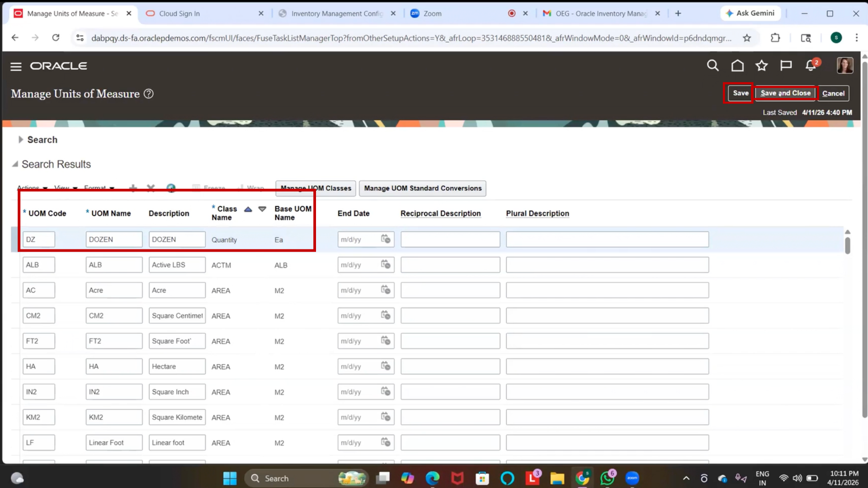
Task: Open End Date calendar for DZ row
Action: (386, 239)
